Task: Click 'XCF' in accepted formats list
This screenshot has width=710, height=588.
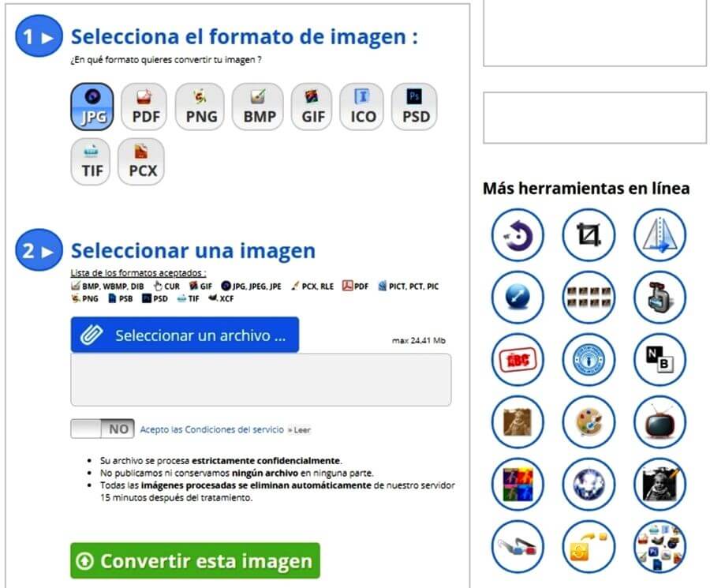Action: pyautogui.click(x=221, y=298)
